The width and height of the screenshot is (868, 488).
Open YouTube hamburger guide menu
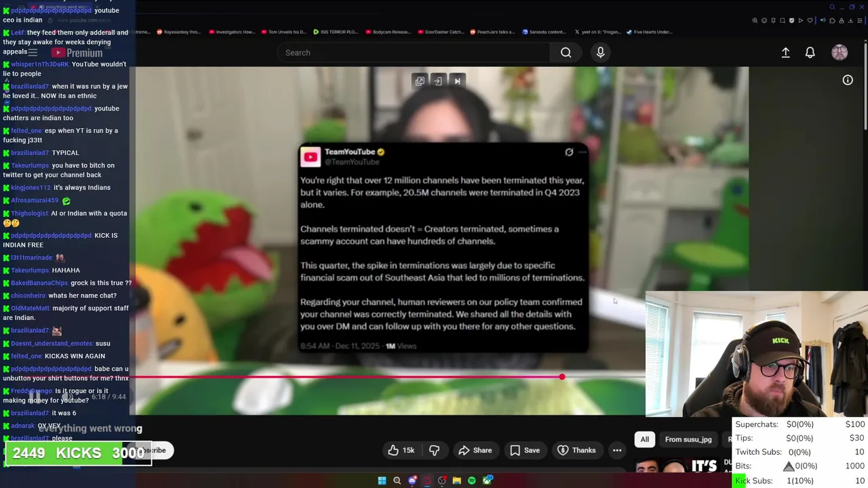pos(32,52)
